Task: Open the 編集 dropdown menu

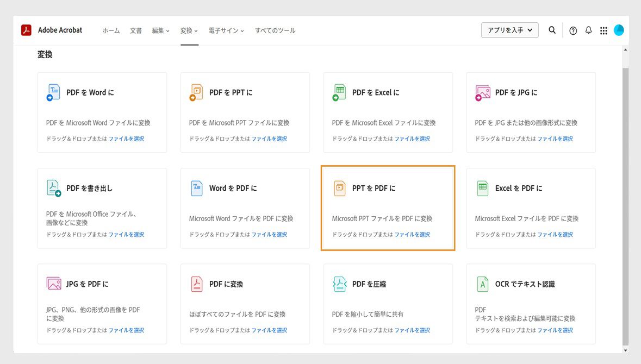Action: click(x=160, y=30)
